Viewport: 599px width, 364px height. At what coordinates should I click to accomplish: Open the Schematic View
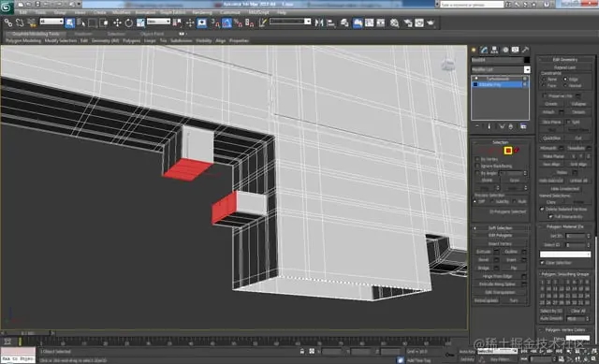click(x=381, y=22)
